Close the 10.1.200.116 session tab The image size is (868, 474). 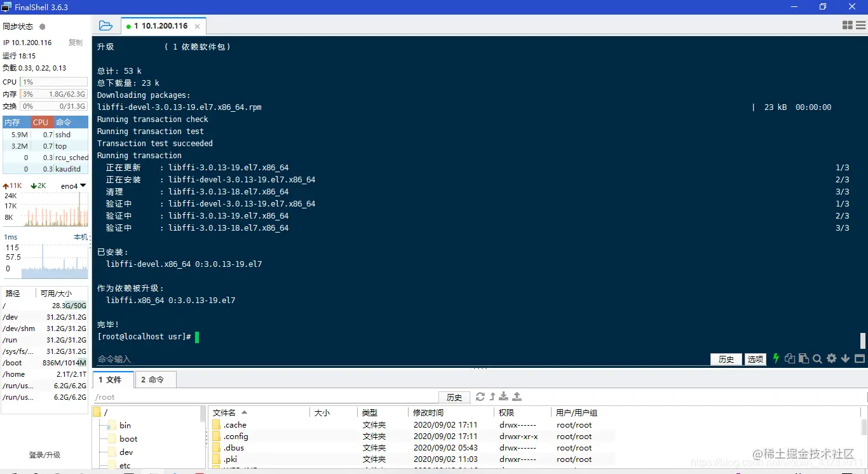(x=197, y=26)
